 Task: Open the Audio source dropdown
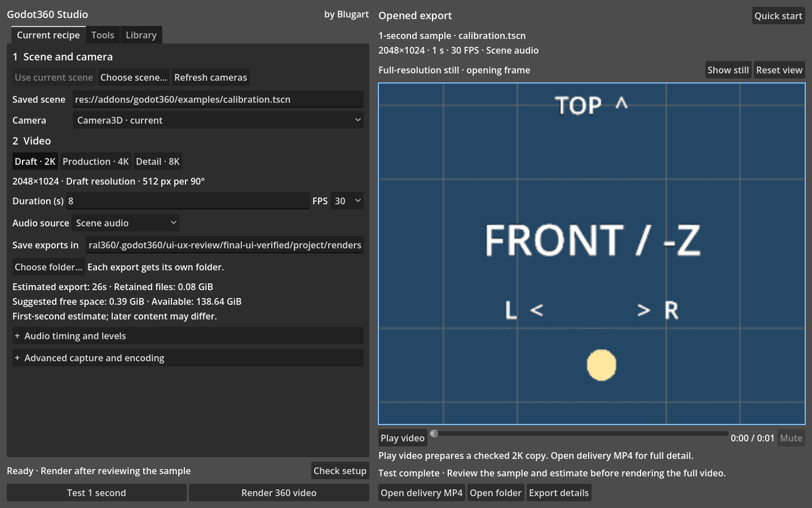click(125, 223)
